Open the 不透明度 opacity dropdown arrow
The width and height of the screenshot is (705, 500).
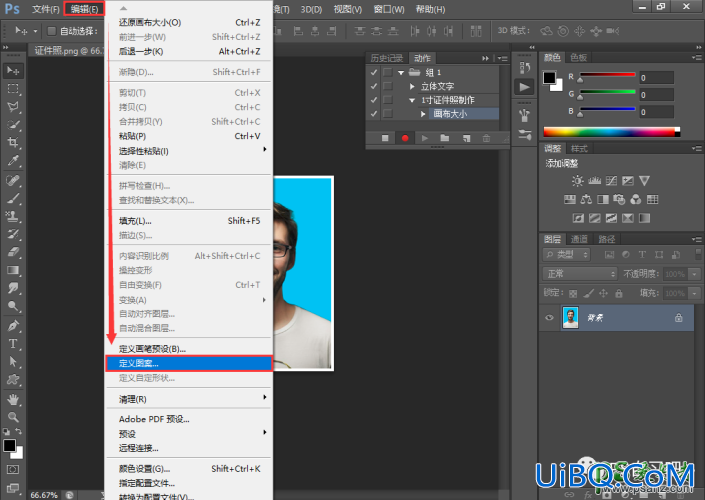click(695, 274)
